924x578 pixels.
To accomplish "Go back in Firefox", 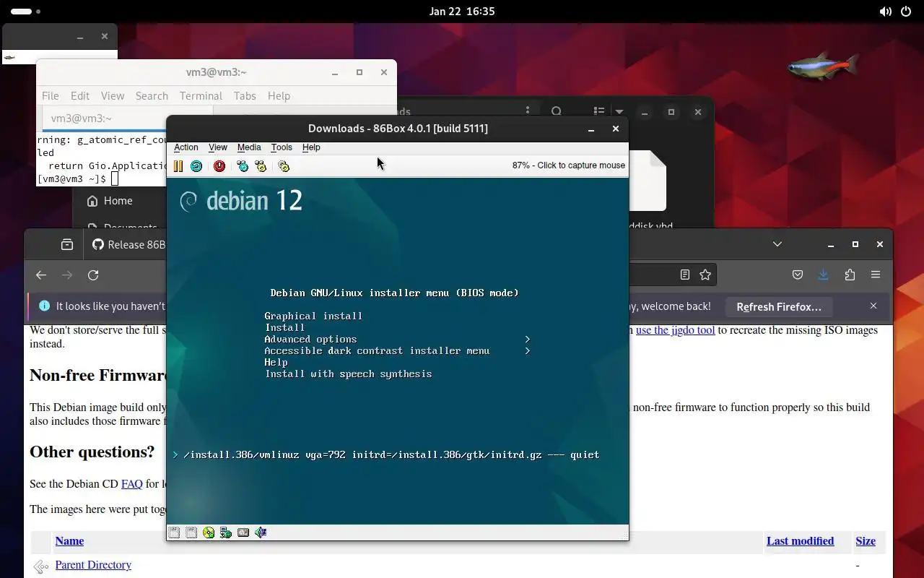I will 41,275.
